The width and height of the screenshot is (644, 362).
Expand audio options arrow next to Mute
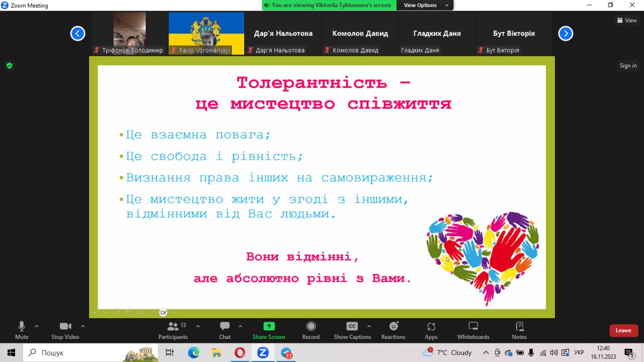pos(37,326)
